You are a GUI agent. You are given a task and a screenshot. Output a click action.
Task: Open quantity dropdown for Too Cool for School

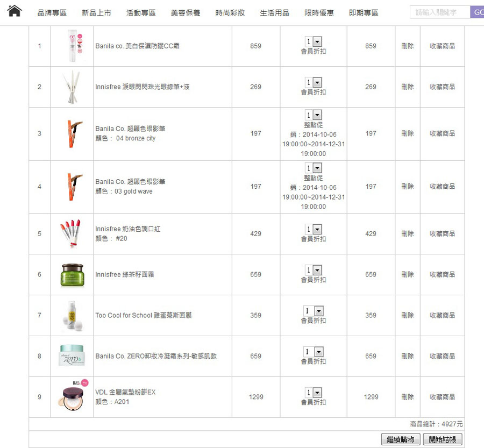[x=314, y=311]
